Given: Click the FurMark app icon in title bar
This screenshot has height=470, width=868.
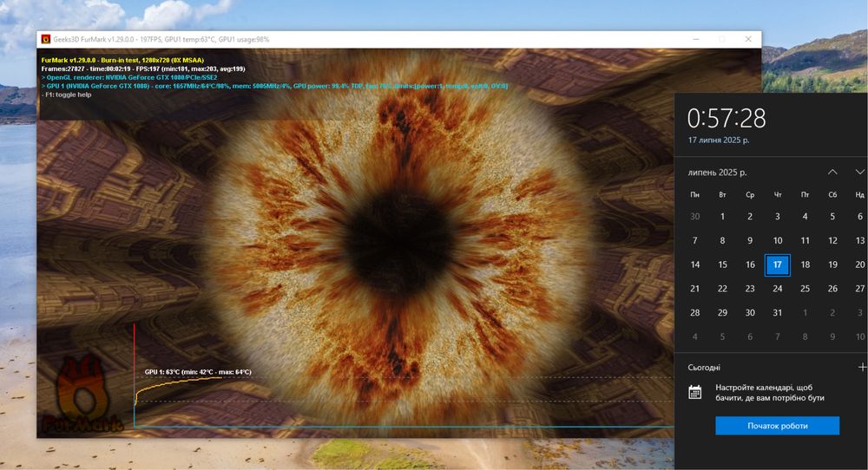Looking at the screenshot, I should 46,39.
